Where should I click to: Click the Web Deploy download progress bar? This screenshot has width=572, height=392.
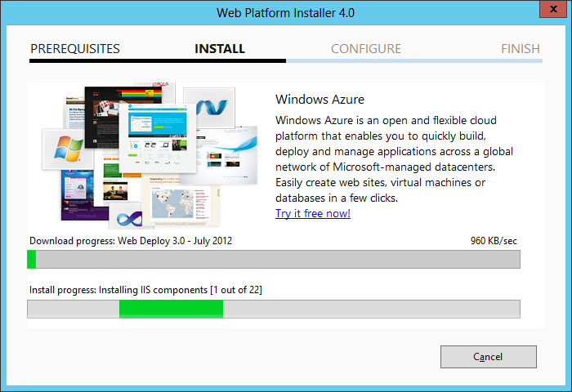(x=274, y=259)
